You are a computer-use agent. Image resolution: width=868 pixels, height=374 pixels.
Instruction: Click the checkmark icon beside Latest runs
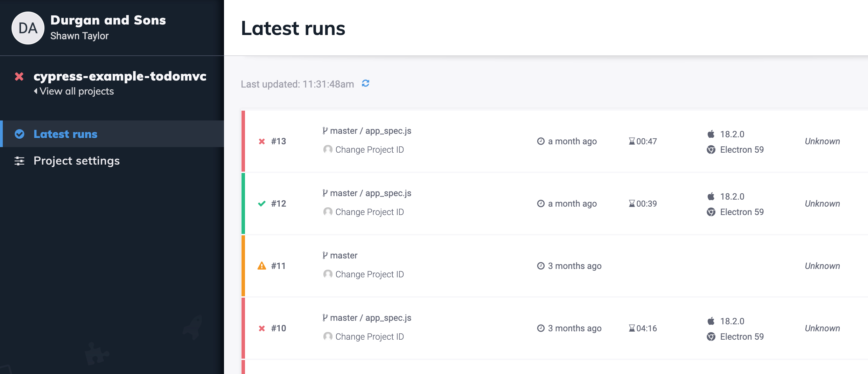[x=19, y=134]
